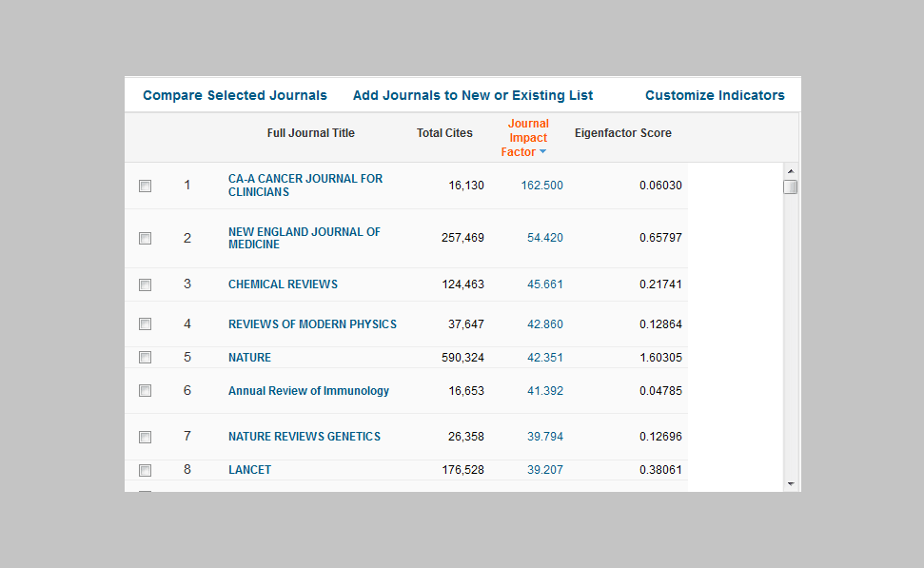Click impact factor 39.794

pyautogui.click(x=545, y=437)
